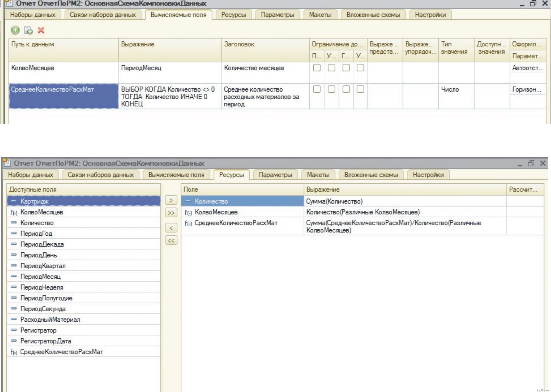Select ПериодНеделя in available fields list
This screenshot has width=551, height=392.
[84, 287]
